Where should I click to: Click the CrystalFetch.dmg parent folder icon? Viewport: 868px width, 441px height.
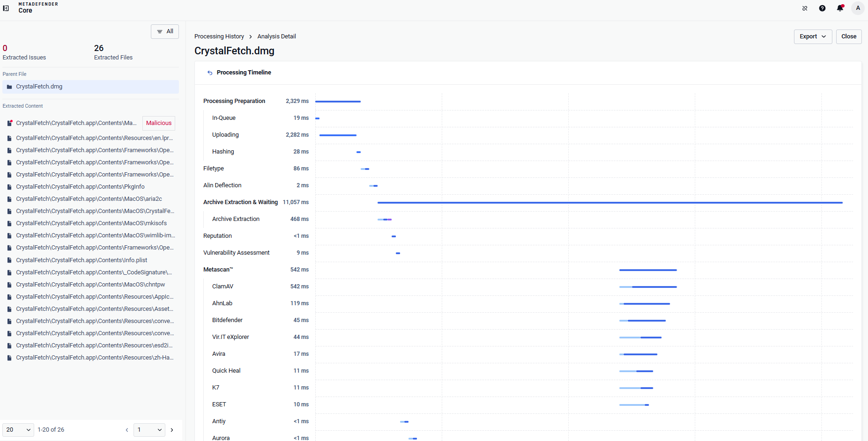coord(9,87)
